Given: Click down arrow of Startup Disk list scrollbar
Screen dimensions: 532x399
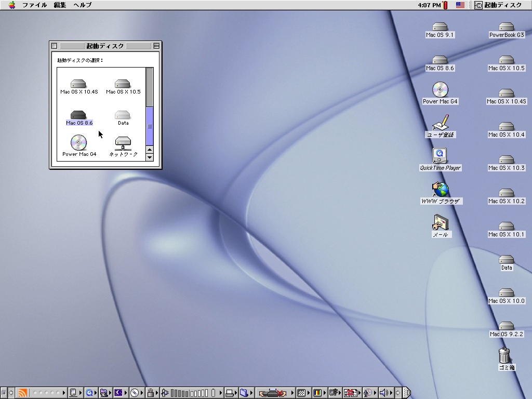Looking at the screenshot, I should click(x=150, y=157).
